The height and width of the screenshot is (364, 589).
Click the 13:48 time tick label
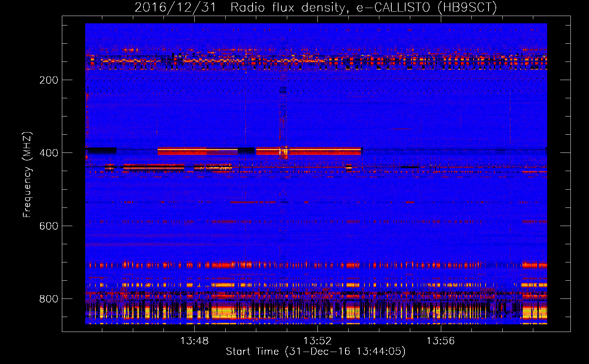tap(194, 341)
